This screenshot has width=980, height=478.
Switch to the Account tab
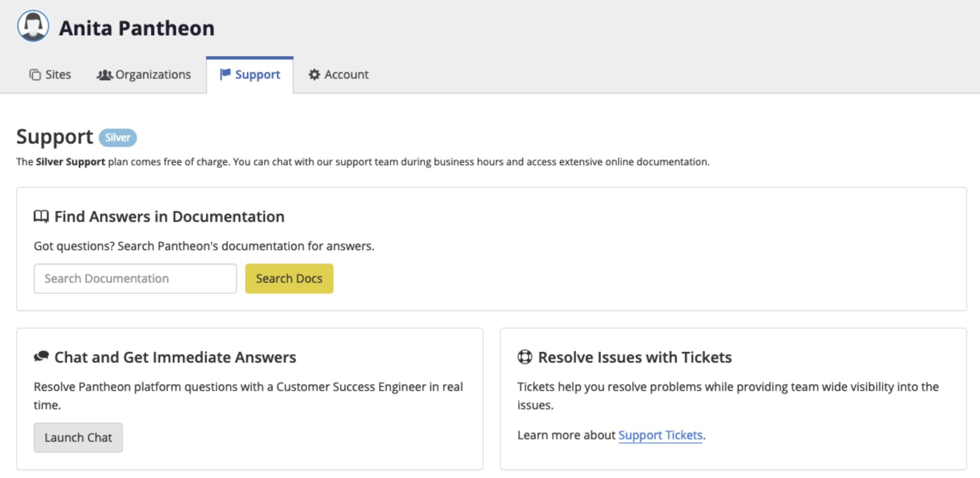pyautogui.click(x=347, y=75)
